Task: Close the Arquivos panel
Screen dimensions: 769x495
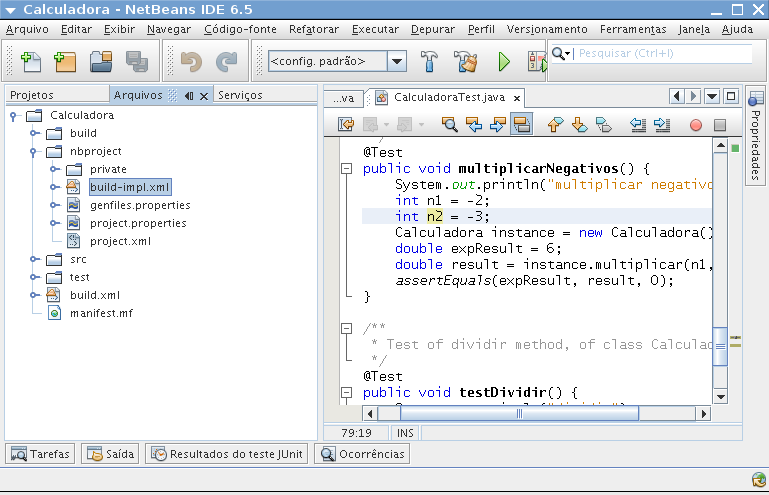Action: click(x=204, y=96)
